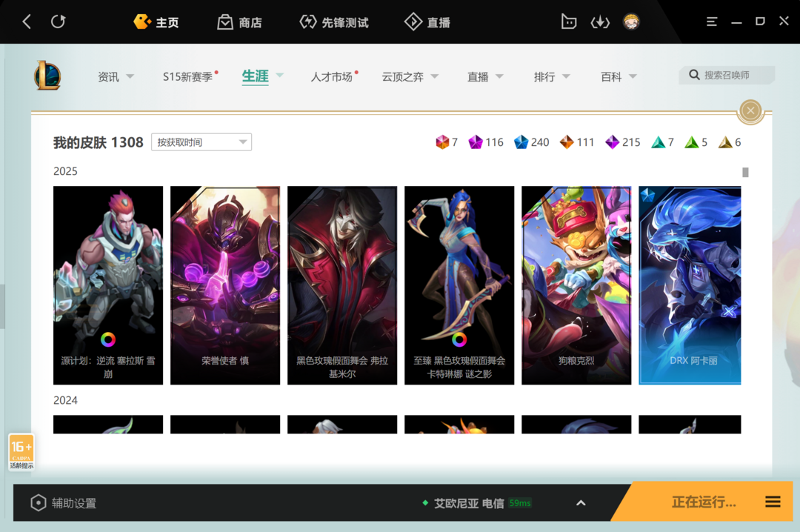The image size is (800, 532).
Task: Open the 荣誉使者 慎 skin card
Action: [225, 285]
